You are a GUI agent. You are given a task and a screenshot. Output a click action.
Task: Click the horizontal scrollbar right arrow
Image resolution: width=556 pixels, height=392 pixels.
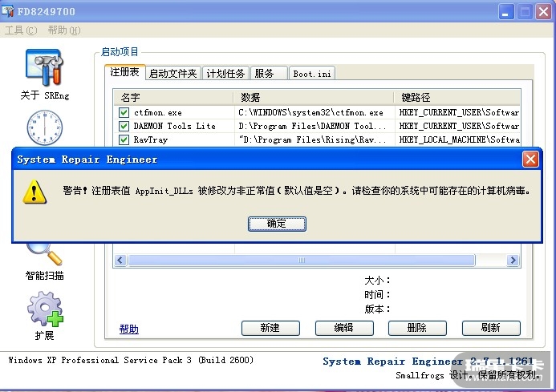(513, 261)
